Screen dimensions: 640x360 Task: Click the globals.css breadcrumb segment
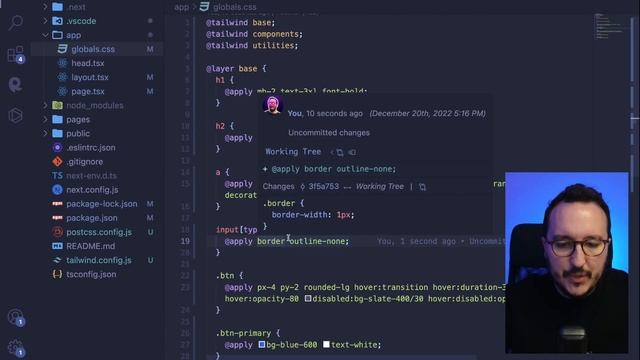(234, 7)
